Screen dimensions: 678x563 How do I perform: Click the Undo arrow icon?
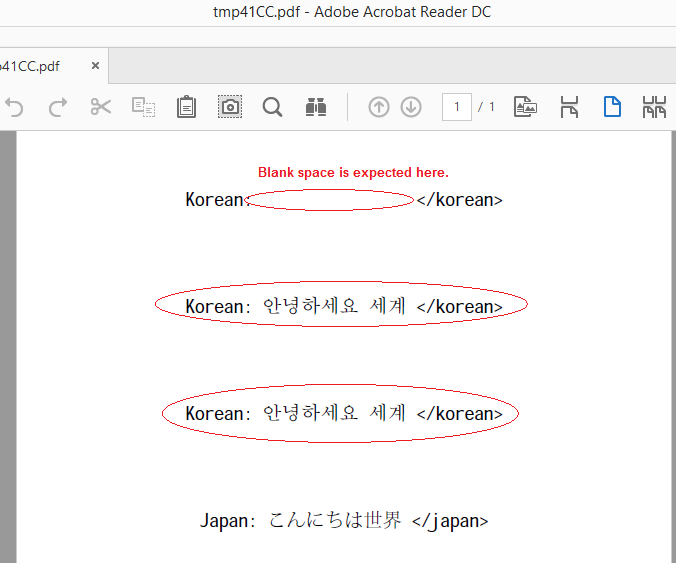click(x=14, y=107)
